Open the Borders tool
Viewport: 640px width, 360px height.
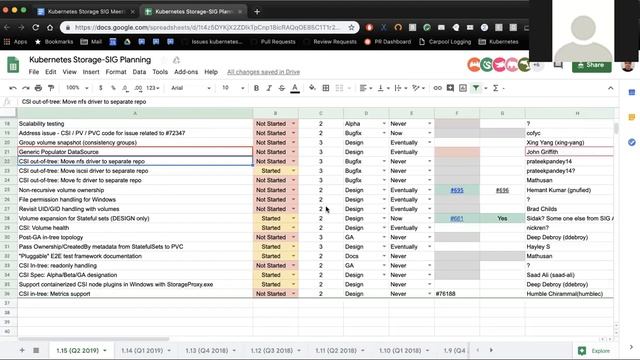(326, 88)
